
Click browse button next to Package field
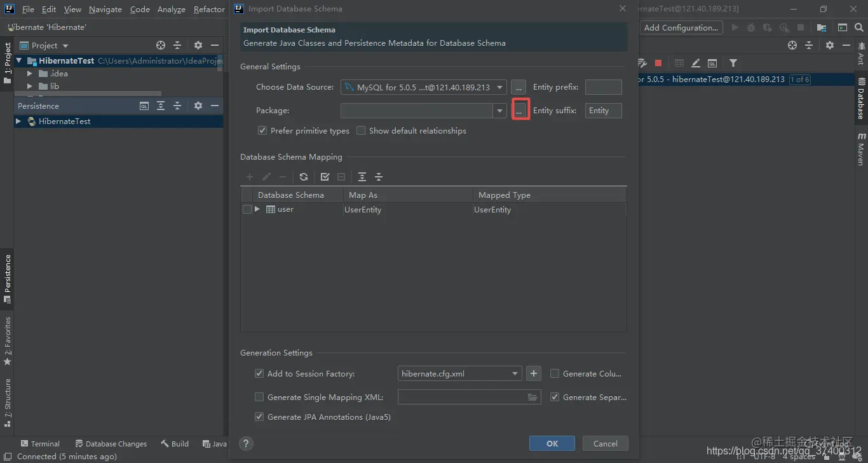pos(519,111)
